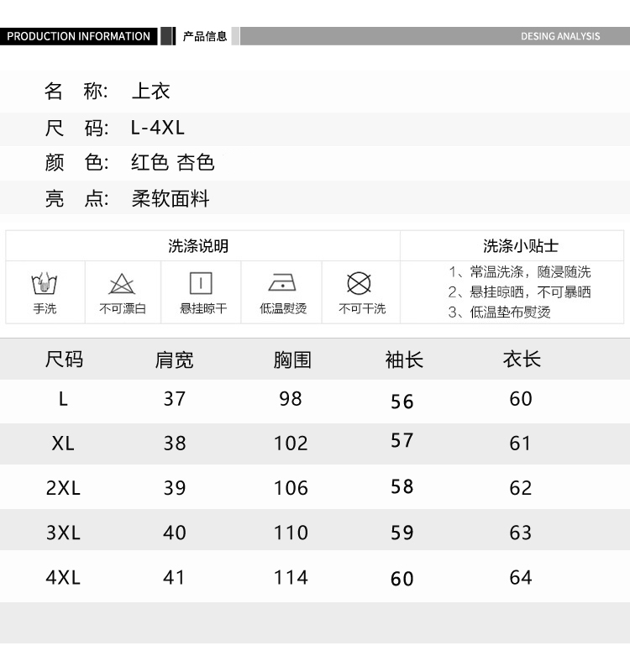Click the tip line 常温洗涤，随浸随洗
The height and width of the screenshot is (672, 630).
[530, 271]
